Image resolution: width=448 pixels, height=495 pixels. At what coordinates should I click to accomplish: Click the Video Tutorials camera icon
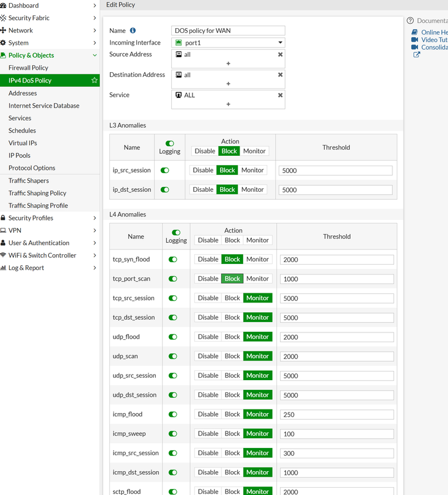[414, 40]
